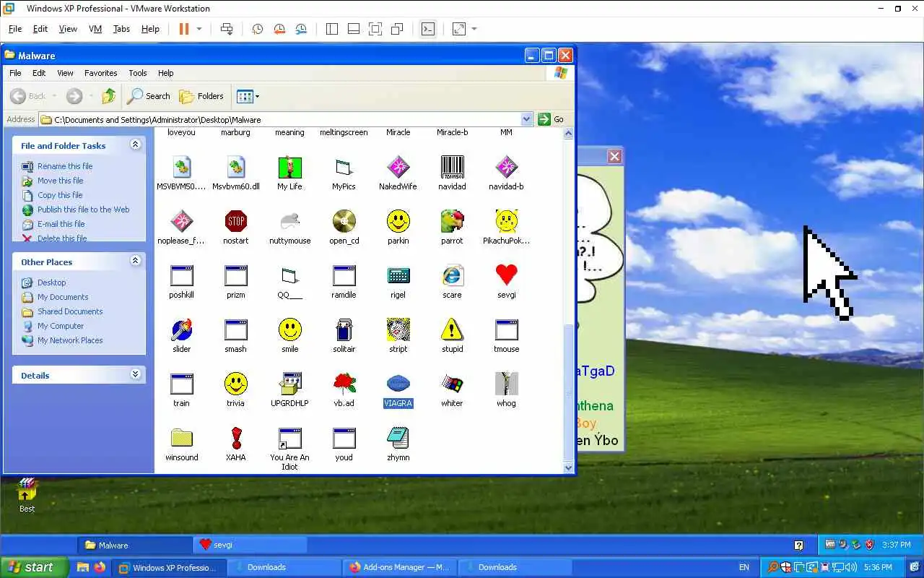
Task: Select the sevgi heart icon file
Action: point(506,275)
